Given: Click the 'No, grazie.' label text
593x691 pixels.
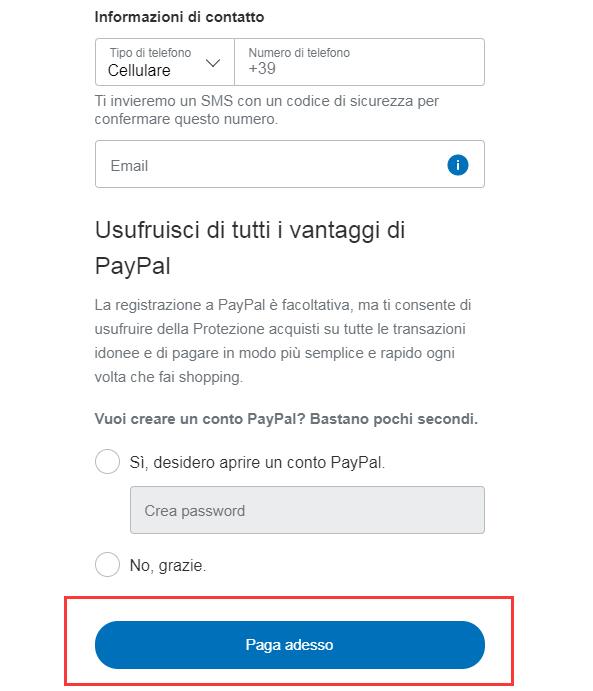Looking at the screenshot, I should click(x=168, y=565).
